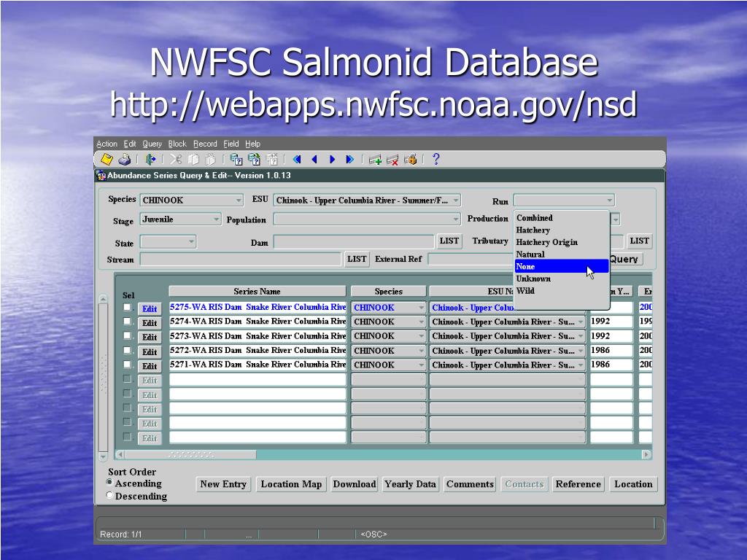
Task: Click the Enter Query toolbar icon
Action: (236, 160)
